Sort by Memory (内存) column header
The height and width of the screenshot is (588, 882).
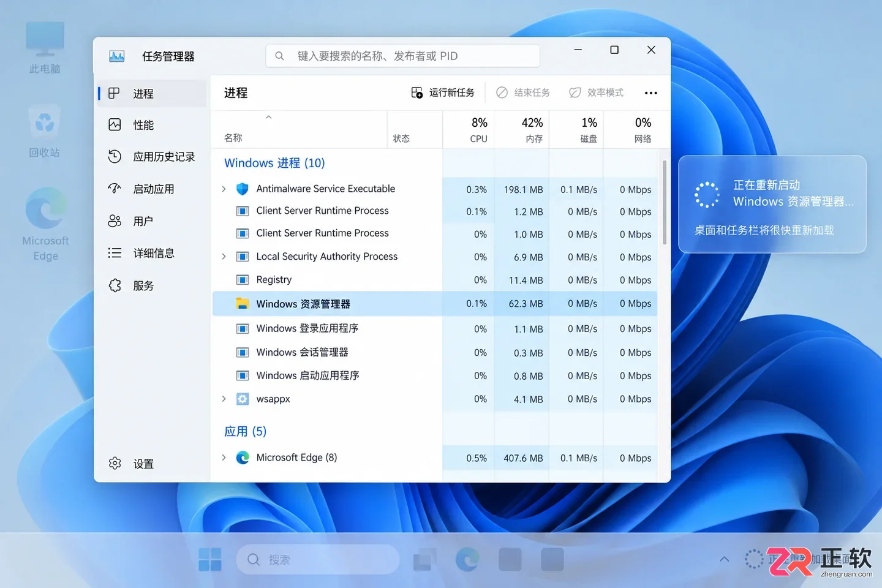(522, 130)
